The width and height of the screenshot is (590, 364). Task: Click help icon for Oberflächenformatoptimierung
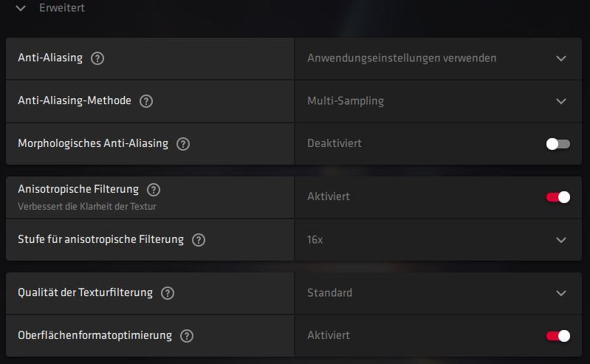click(x=187, y=336)
